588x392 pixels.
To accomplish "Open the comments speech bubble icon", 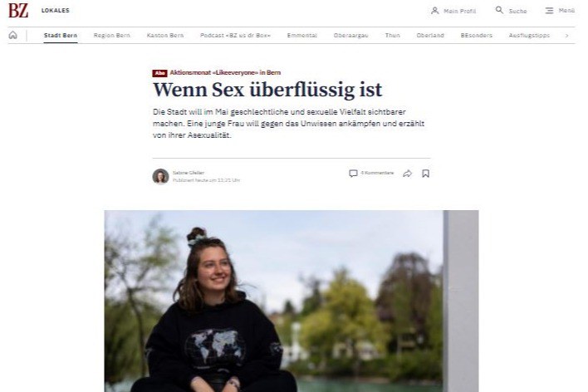I will [x=353, y=174].
